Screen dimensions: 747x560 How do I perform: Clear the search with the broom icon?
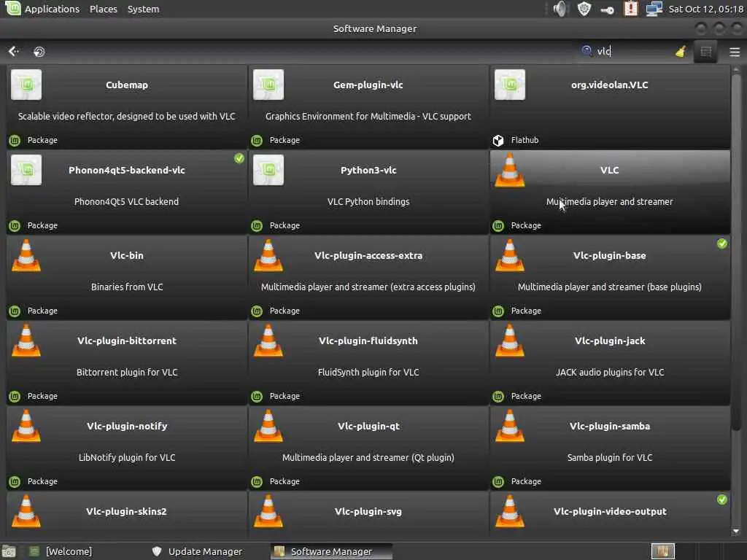point(681,52)
